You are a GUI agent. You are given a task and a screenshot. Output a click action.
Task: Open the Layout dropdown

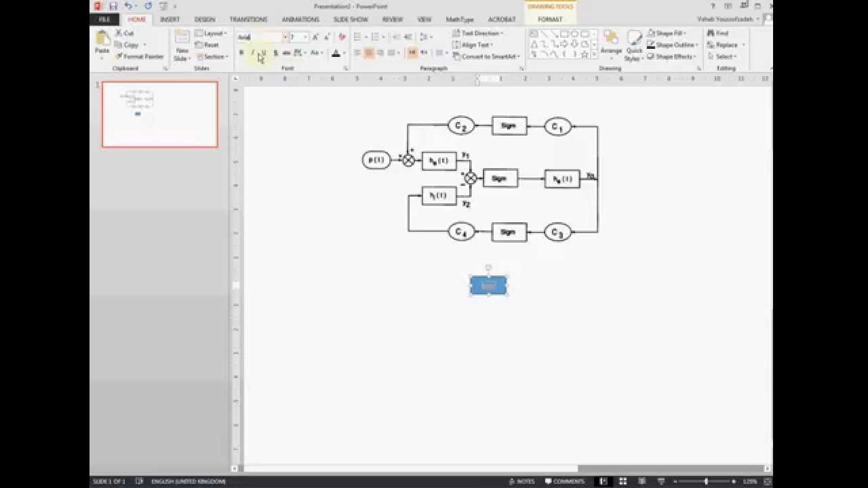(x=211, y=33)
